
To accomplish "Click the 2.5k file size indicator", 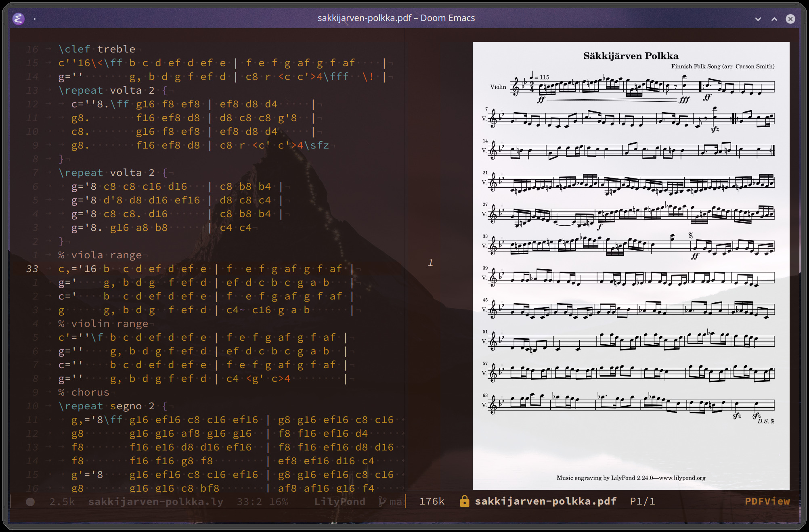I will pos(62,502).
